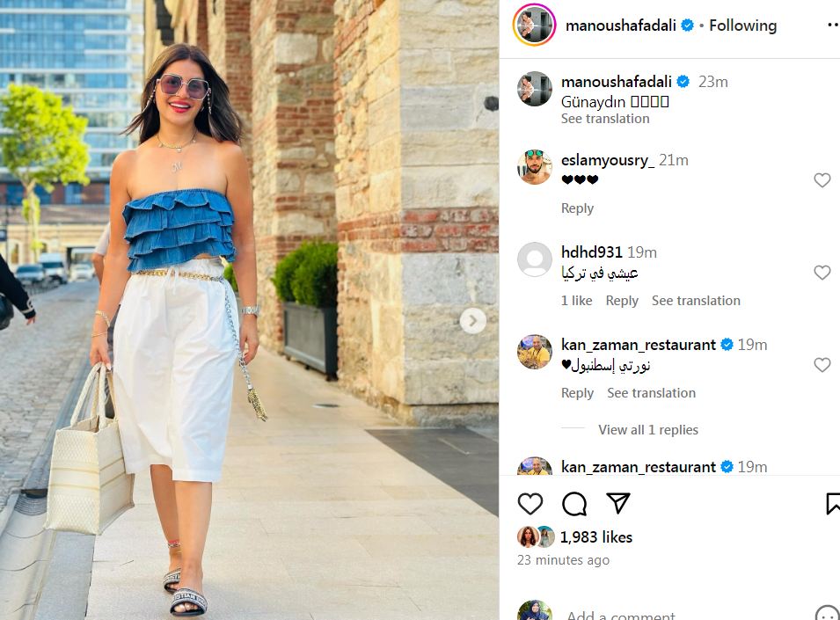
Task: Go to next photo in carousel
Action: pyautogui.click(x=472, y=321)
